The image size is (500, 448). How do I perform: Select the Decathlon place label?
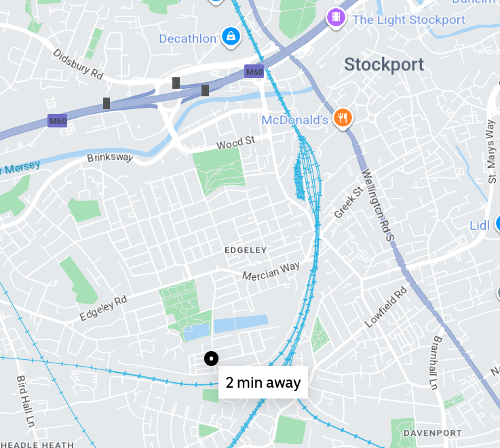(x=187, y=39)
